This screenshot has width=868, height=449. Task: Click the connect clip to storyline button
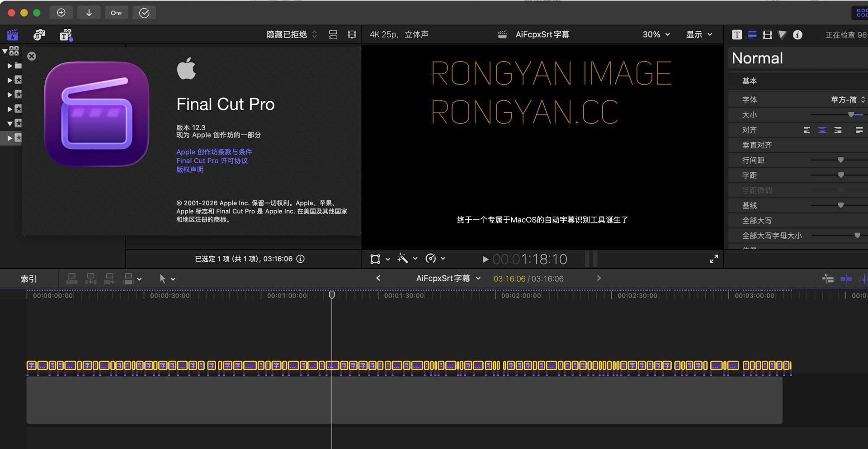[72, 279]
